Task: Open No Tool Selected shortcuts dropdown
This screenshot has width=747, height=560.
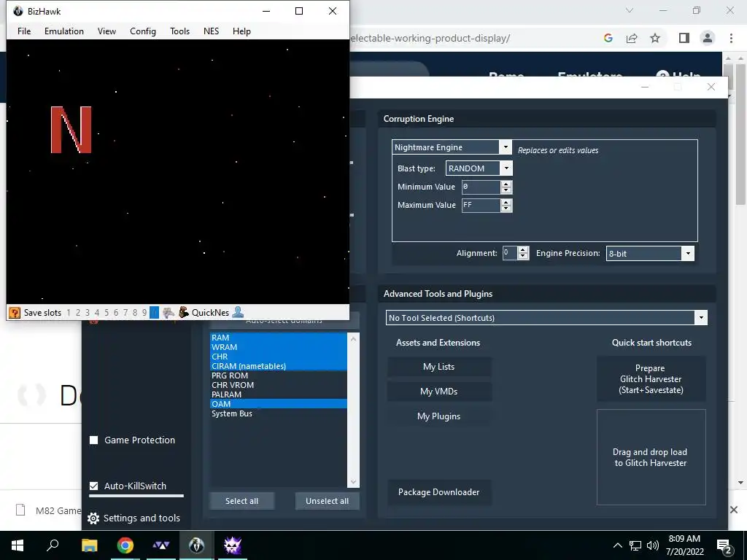Action: coord(701,318)
